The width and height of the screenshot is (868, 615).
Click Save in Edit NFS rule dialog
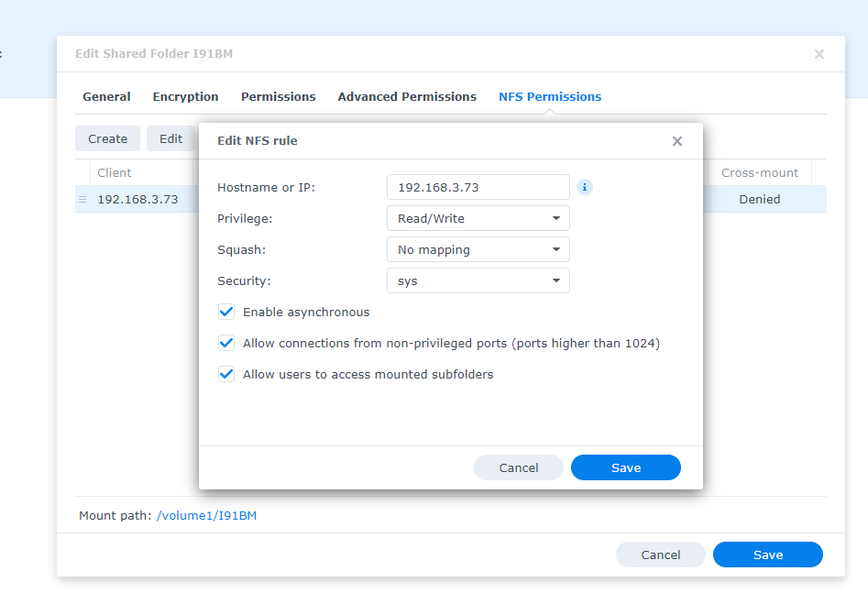tap(625, 467)
